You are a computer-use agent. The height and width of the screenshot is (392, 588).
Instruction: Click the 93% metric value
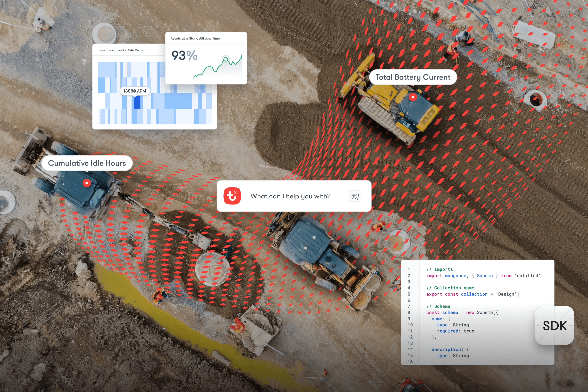coord(184,56)
